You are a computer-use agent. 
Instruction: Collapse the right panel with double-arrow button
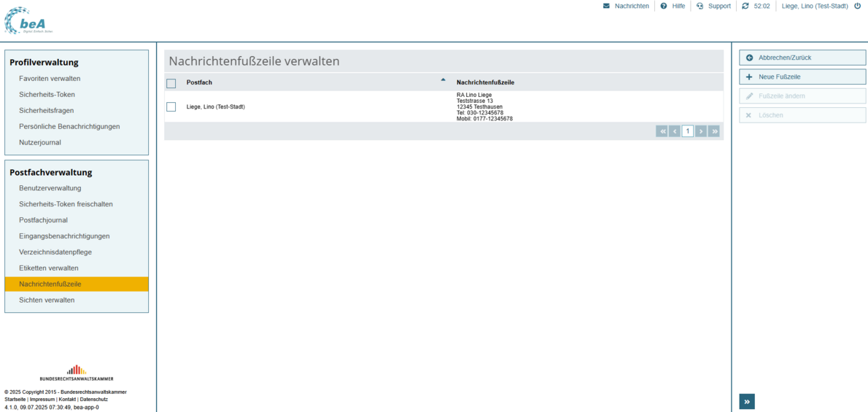click(747, 402)
